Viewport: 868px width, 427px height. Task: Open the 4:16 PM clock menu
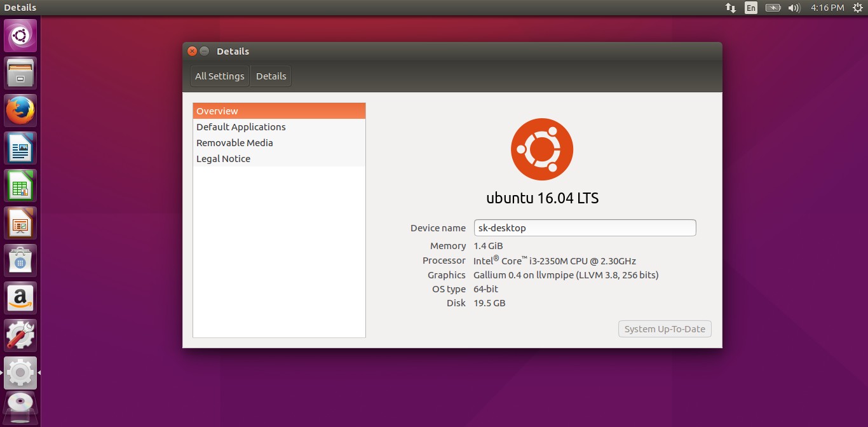point(827,8)
